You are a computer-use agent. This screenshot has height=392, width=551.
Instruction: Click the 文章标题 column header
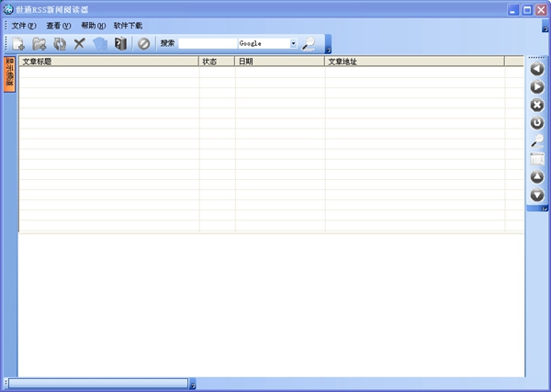click(x=108, y=62)
